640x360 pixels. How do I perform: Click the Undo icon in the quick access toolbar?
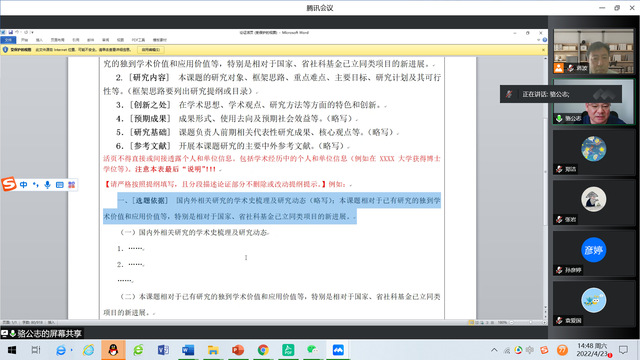click(x=17, y=32)
